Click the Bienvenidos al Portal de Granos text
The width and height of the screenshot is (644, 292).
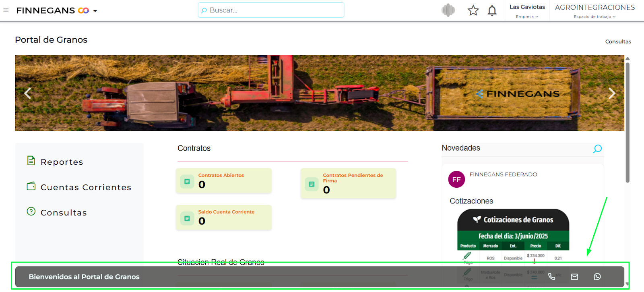(x=84, y=277)
